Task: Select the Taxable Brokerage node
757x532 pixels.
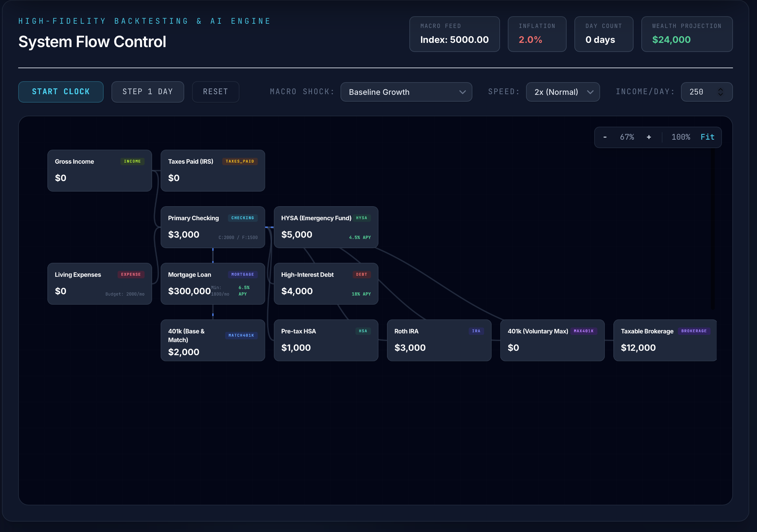Action: 665,340
